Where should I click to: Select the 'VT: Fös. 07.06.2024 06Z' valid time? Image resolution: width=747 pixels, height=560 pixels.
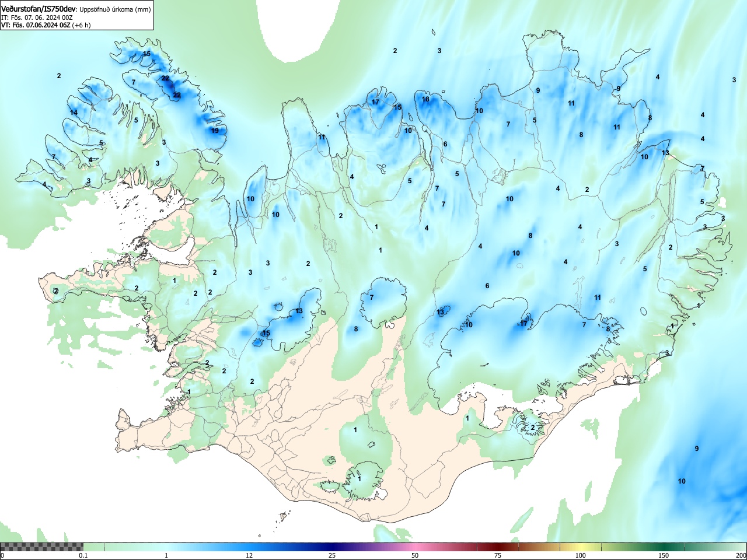point(35,25)
